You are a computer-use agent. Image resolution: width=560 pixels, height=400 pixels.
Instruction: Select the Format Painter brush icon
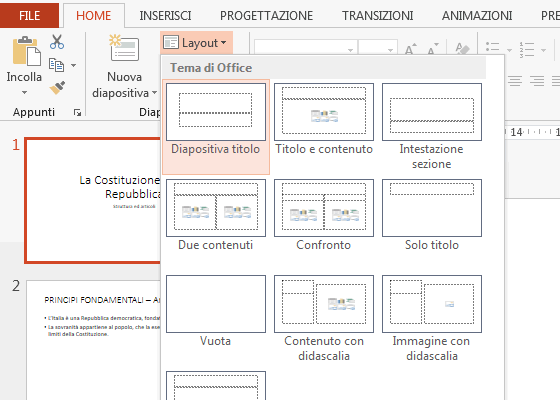click(x=57, y=88)
